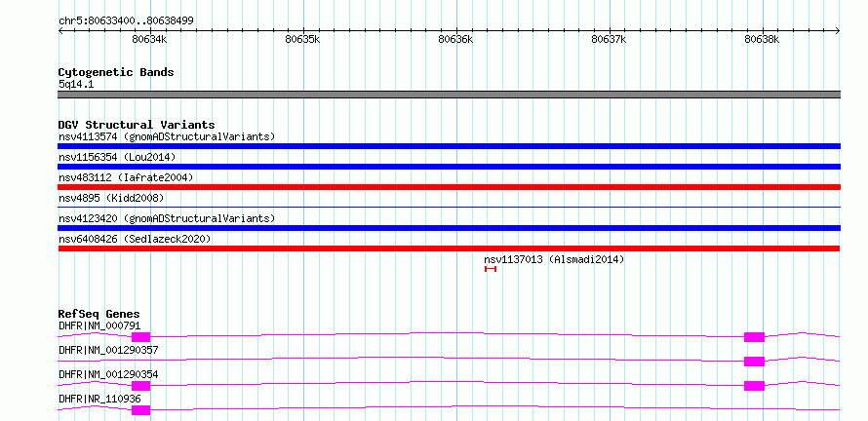This screenshot has height=421, width=868.
Task: Click the 80635k ruler tick label
Action: click(x=302, y=39)
